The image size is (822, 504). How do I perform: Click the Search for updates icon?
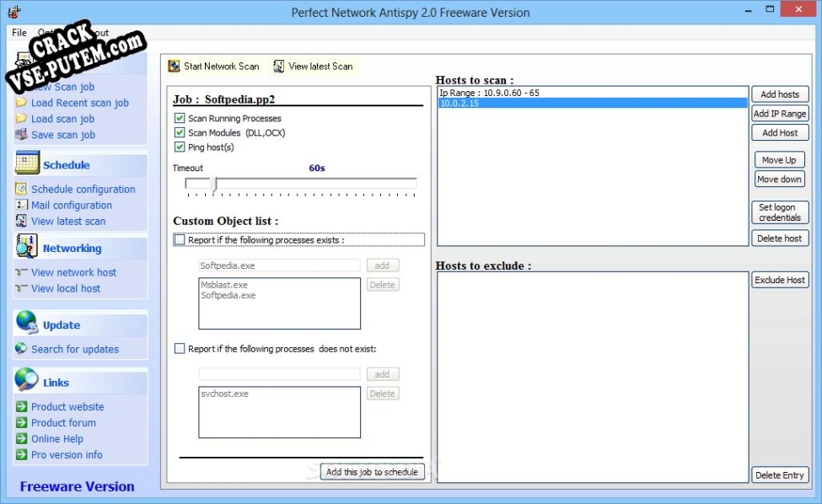21,348
